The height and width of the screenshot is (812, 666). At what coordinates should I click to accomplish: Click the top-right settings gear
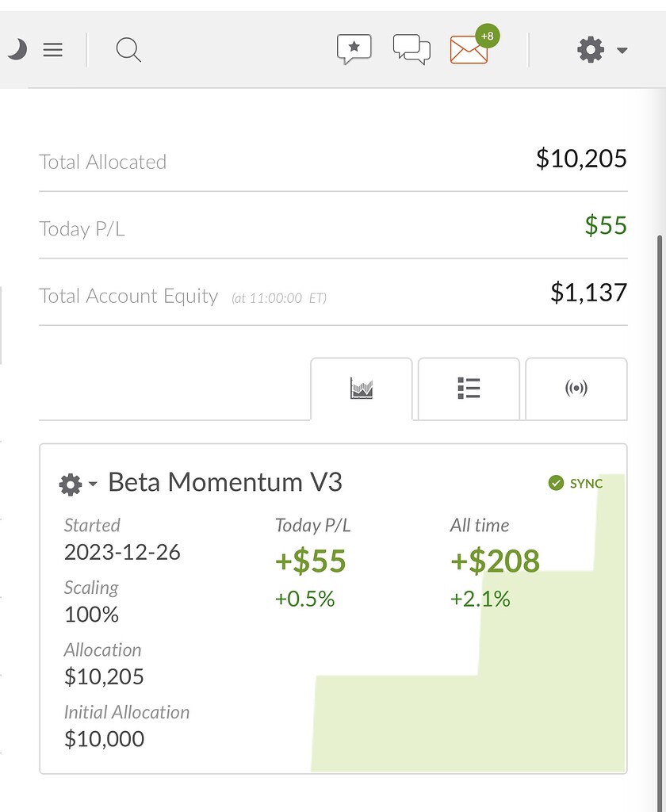(590, 50)
